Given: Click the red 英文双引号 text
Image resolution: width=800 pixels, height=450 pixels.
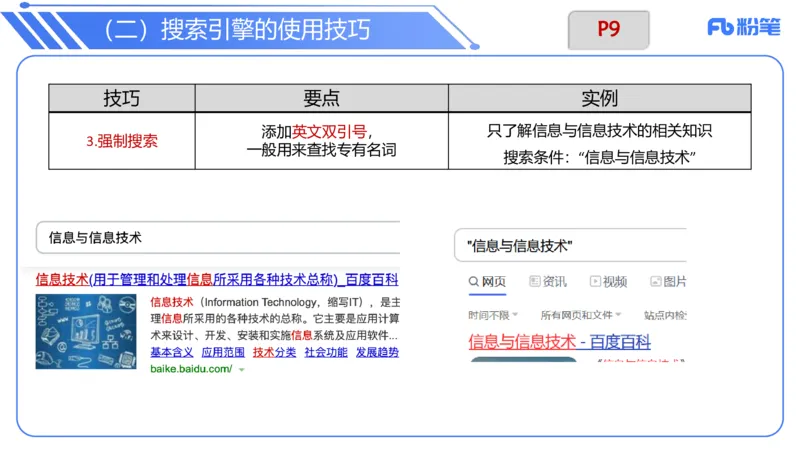Looking at the screenshot, I should [329, 132].
